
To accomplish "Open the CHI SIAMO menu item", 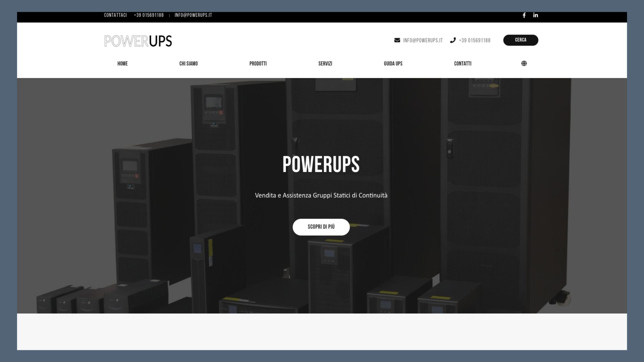I will 189,63.
